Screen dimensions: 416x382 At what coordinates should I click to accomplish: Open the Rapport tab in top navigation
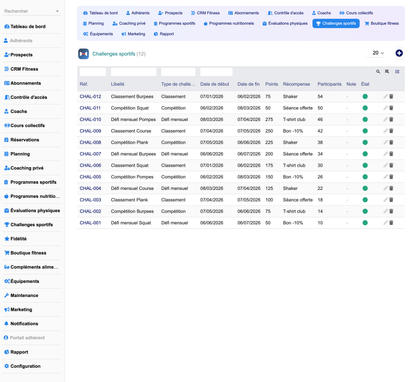(164, 34)
